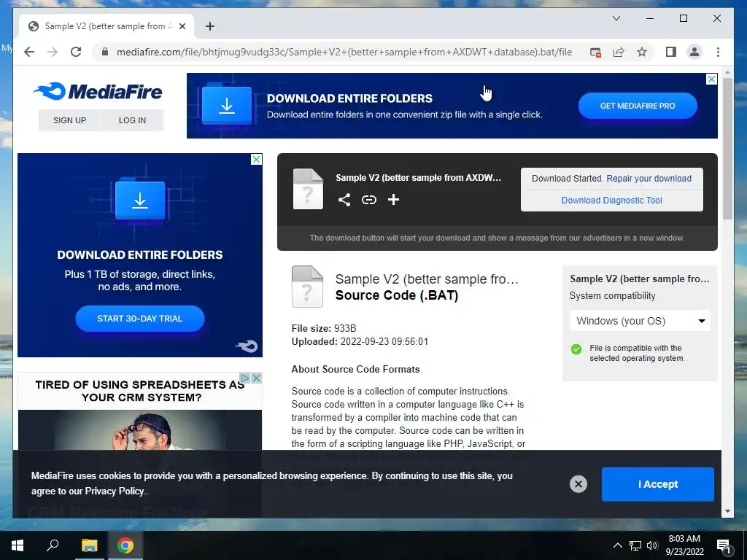The height and width of the screenshot is (560, 747).
Task: Click the green compatibility checkmark icon
Action: point(576,349)
